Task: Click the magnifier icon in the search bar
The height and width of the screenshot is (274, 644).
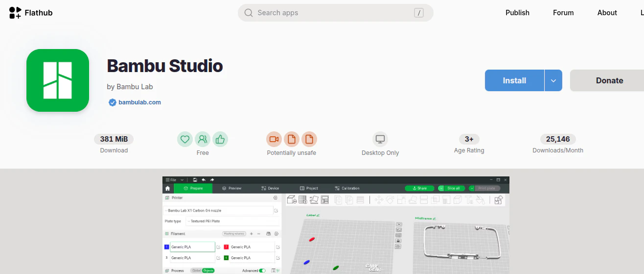Action: pyautogui.click(x=249, y=13)
